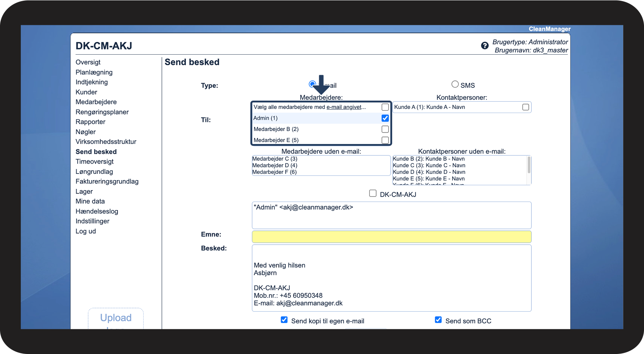Enable the DK-CM-AKJ checkbox
This screenshot has width=644, height=354.
[372, 193]
